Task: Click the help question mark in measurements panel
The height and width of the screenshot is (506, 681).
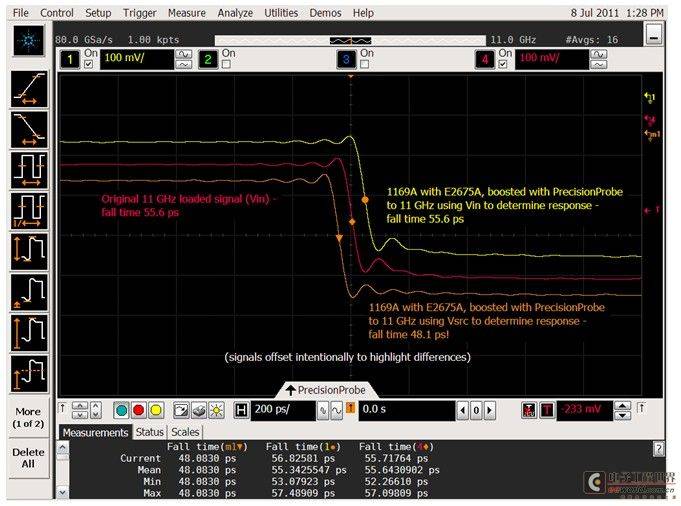Action: pyautogui.click(x=659, y=449)
